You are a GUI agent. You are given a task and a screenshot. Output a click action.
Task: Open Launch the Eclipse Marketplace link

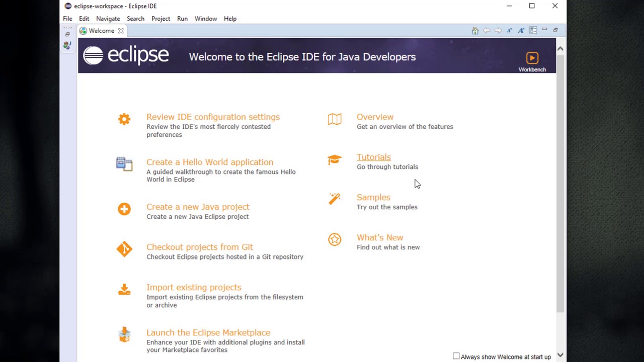[x=208, y=332]
